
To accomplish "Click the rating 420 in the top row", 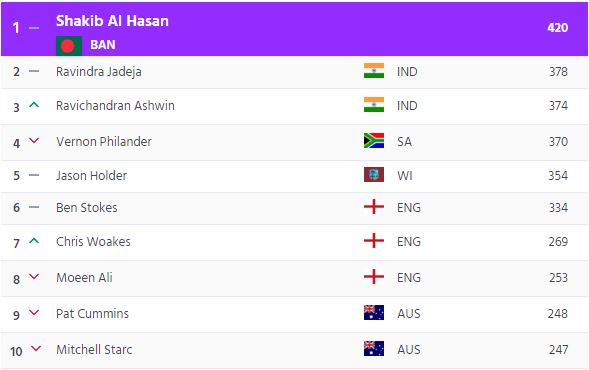I will click(557, 27).
